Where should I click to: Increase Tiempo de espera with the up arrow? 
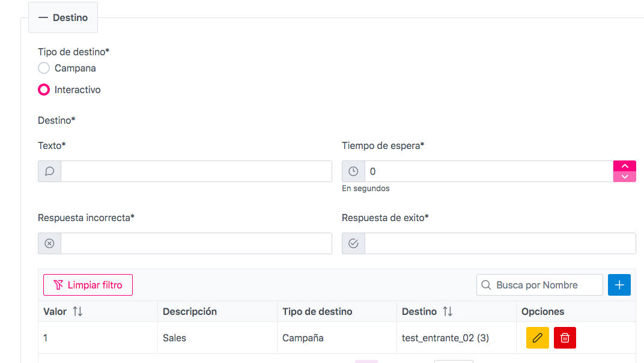click(624, 166)
